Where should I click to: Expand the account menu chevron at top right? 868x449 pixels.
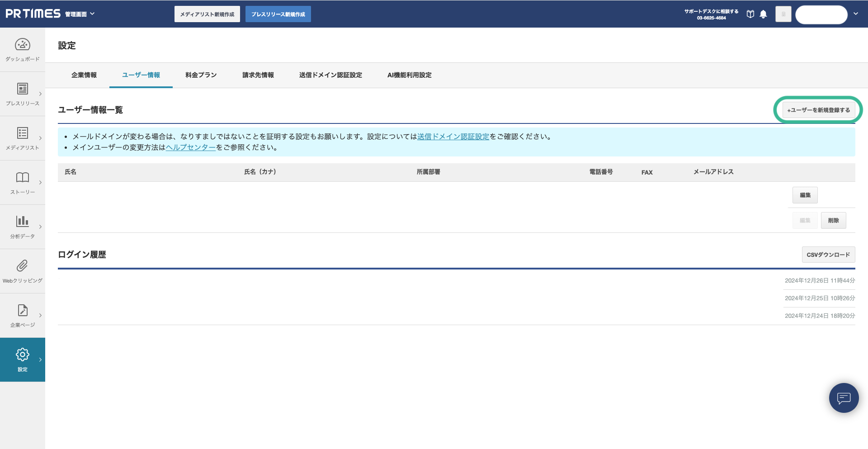[x=855, y=14]
